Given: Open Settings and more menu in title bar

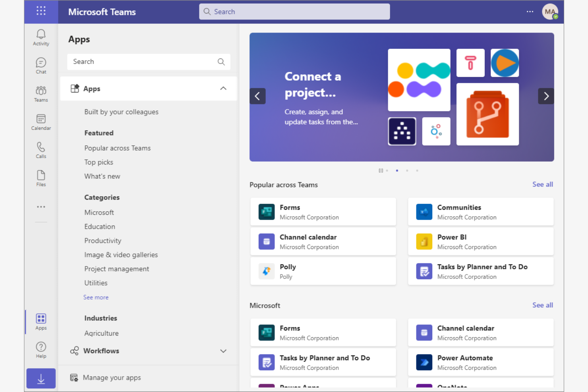Looking at the screenshot, I should click(530, 12).
